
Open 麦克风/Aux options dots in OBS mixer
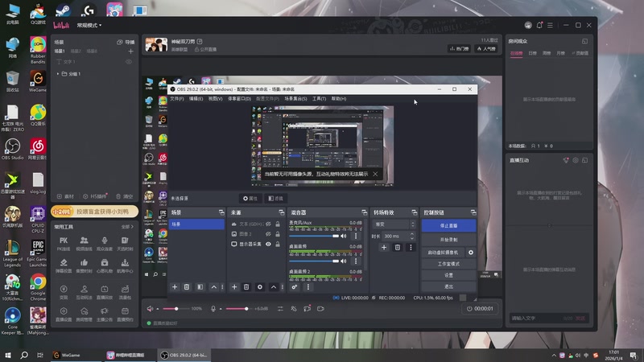[356, 236]
